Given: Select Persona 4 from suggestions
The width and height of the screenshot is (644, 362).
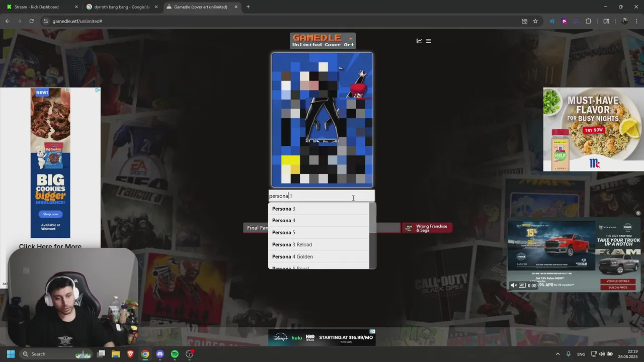Looking at the screenshot, I should [x=319, y=220].
